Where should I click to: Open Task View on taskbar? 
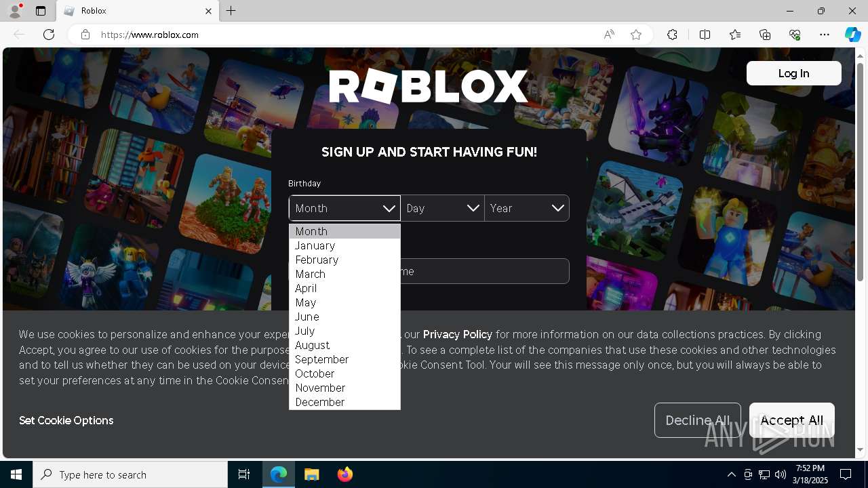pyautogui.click(x=244, y=474)
